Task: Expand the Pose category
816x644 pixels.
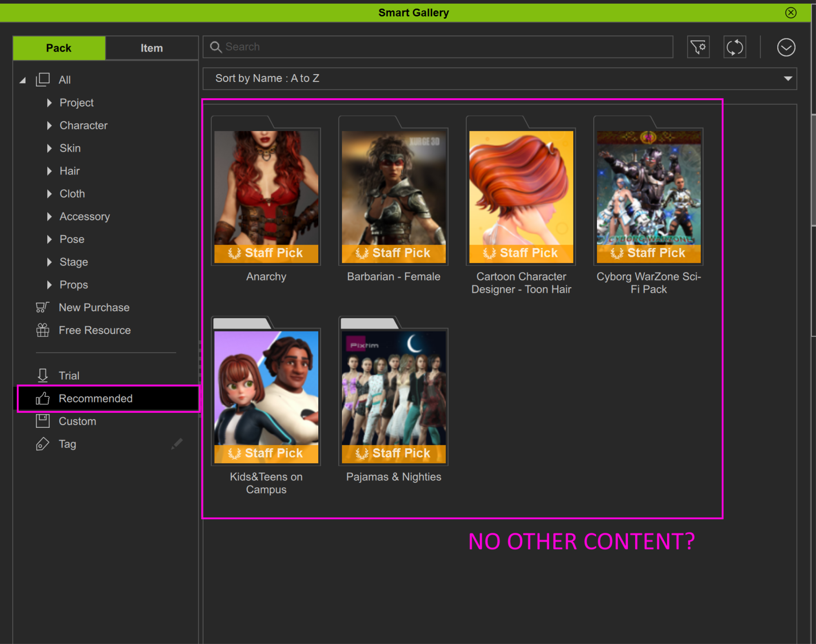Action: tap(49, 239)
